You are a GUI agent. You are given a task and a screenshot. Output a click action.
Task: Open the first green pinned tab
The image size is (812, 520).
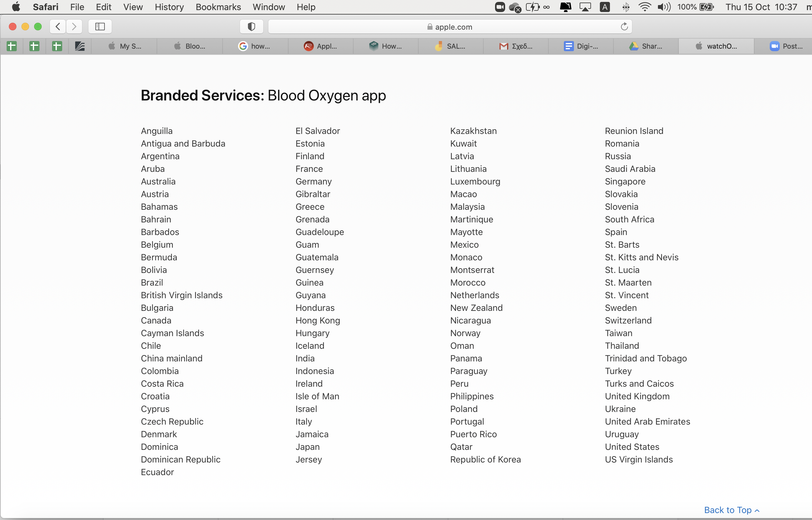(12, 46)
